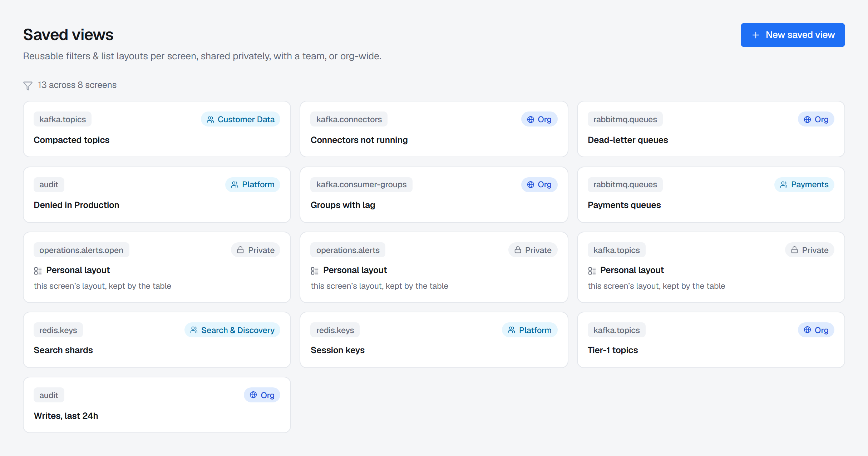Click team icon on Denied in Production card

pos(235,184)
